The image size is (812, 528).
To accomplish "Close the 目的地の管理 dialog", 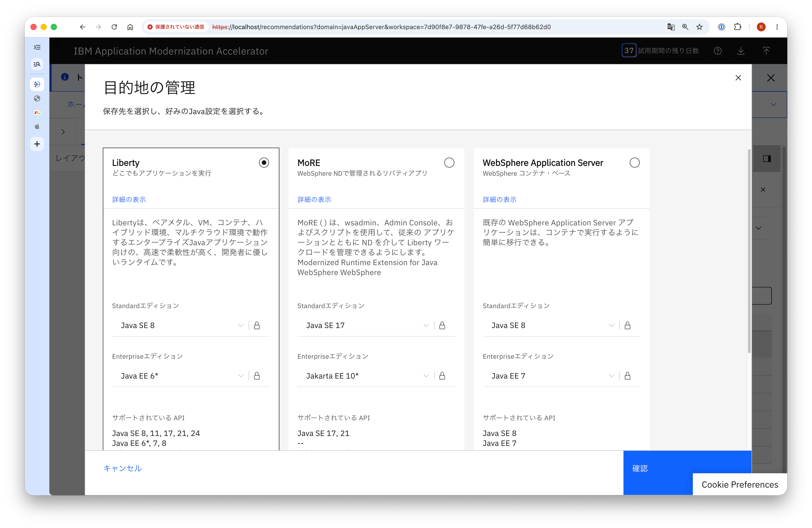I will pyautogui.click(x=738, y=78).
